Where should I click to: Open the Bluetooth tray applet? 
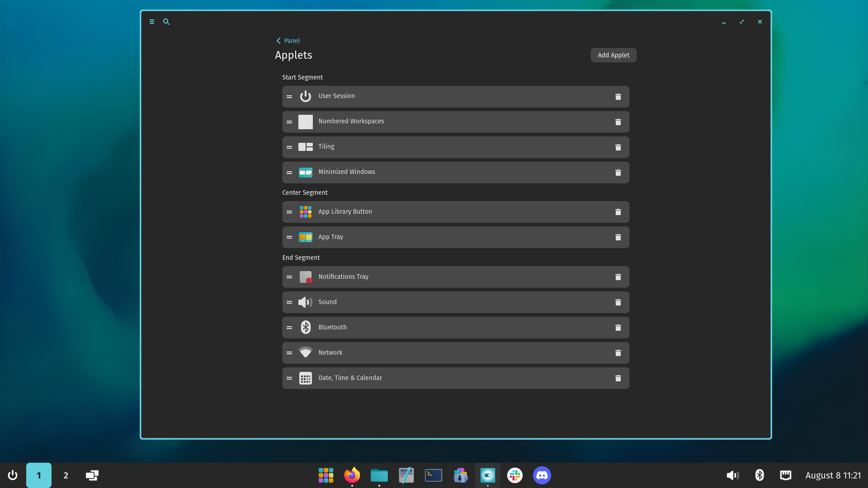(759, 475)
